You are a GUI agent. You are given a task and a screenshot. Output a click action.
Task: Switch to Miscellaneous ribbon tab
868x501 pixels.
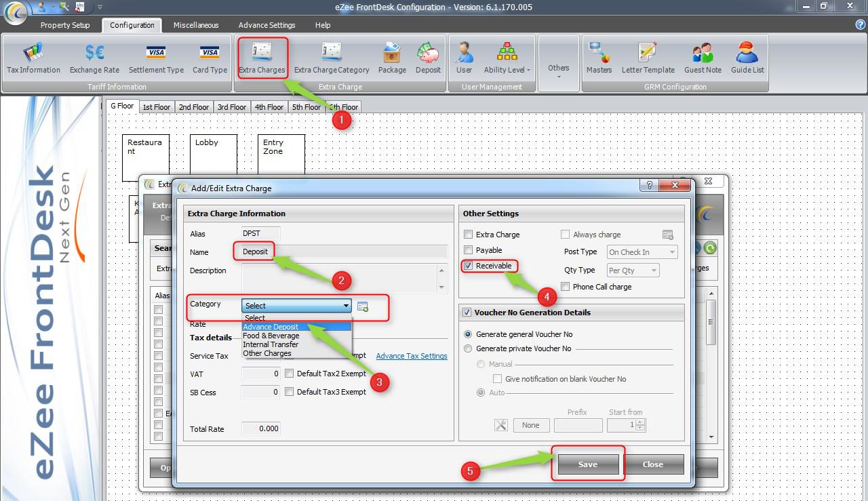point(196,25)
